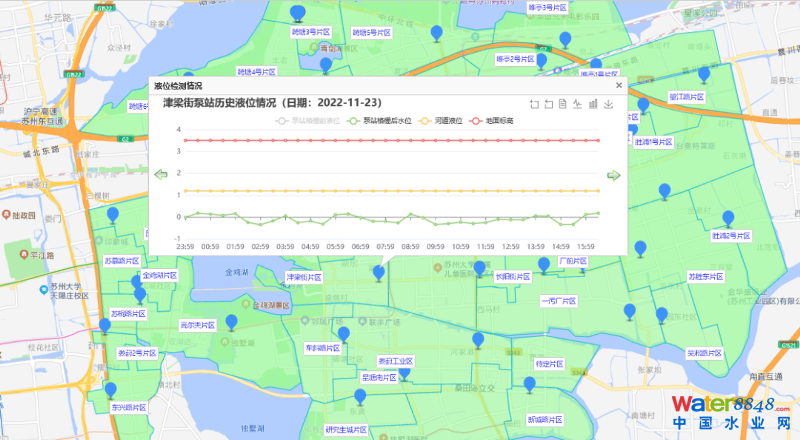Select the map pin above 高尔夫片区 label
Screen dimensions: 800x440
[232, 322]
